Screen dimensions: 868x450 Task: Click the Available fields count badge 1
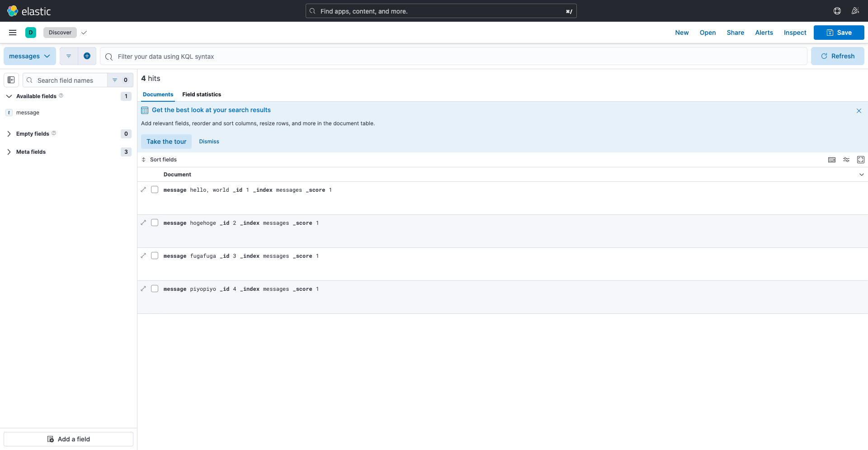click(x=126, y=96)
